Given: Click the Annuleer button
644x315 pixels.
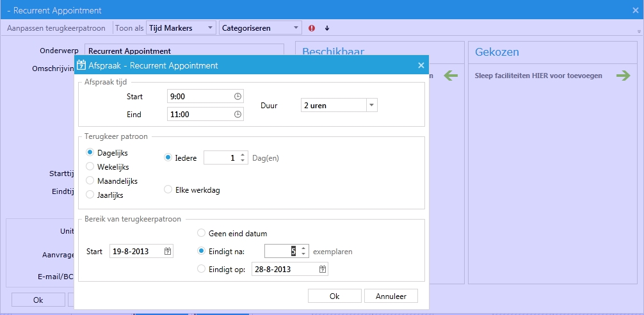Looking at the screenshot, I should (390, 296).
